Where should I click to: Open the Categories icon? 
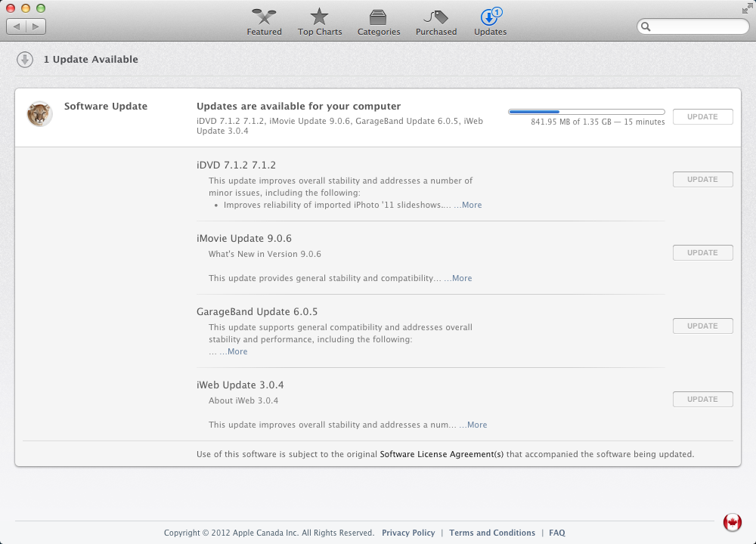point(378,17)
